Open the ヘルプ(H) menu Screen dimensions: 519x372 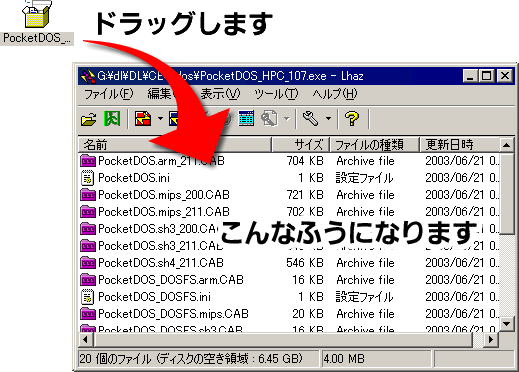(335, 94)
